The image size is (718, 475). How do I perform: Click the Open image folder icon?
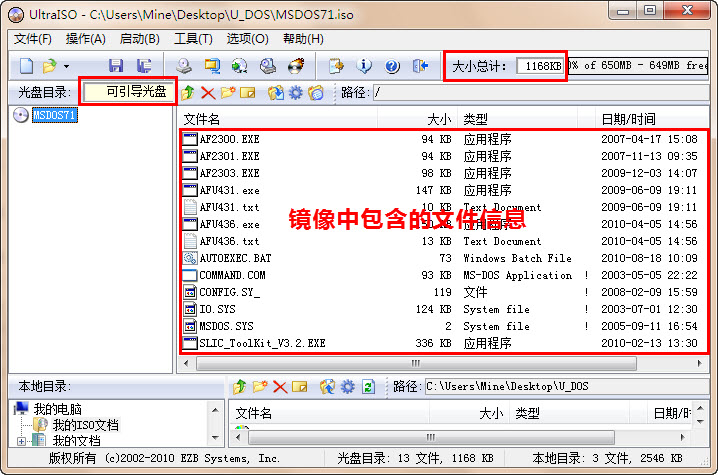[x=49, y=66]
